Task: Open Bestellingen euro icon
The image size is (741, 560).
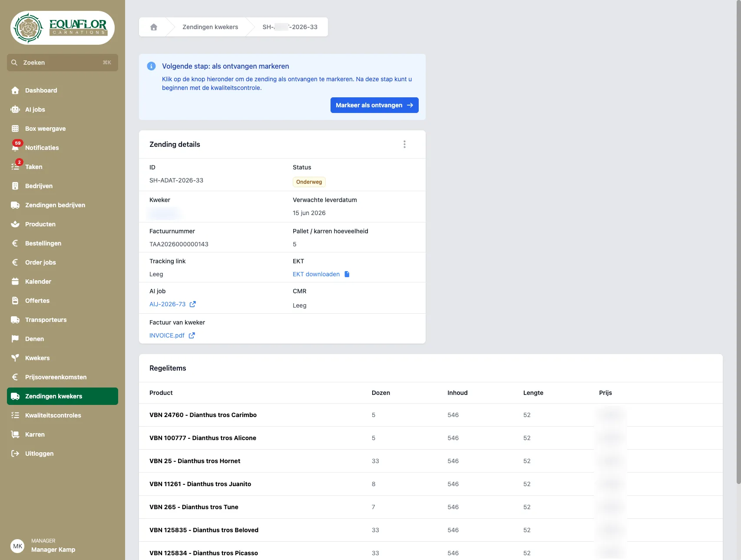Action: click(x=15, y=243)
